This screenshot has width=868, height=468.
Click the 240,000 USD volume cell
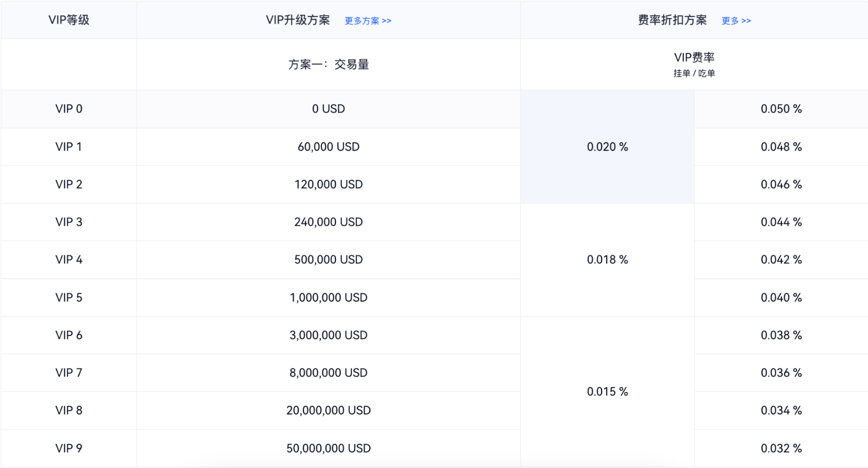329,222
